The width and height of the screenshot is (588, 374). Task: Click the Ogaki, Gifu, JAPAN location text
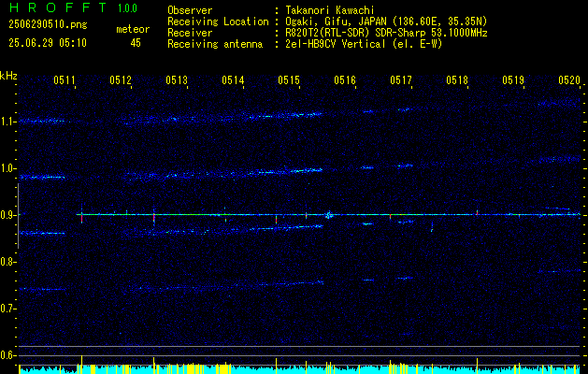pos(386,22)
